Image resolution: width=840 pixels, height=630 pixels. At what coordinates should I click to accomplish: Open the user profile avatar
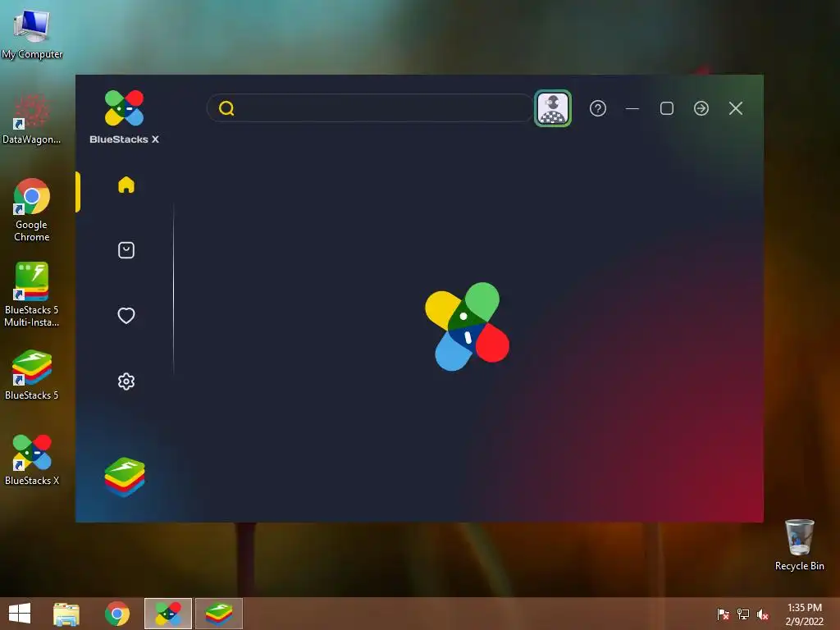point(553,108)
